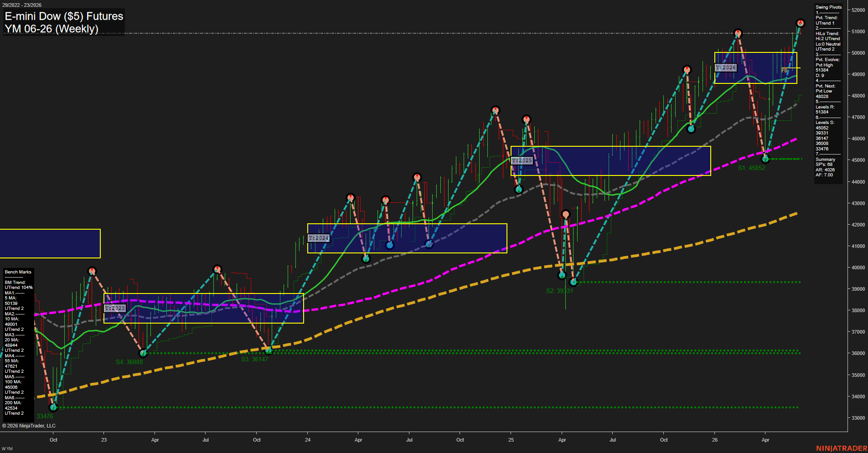Click the 5 MA: 50139 benchmark value
868x453 pixels.
click(11, 301)
